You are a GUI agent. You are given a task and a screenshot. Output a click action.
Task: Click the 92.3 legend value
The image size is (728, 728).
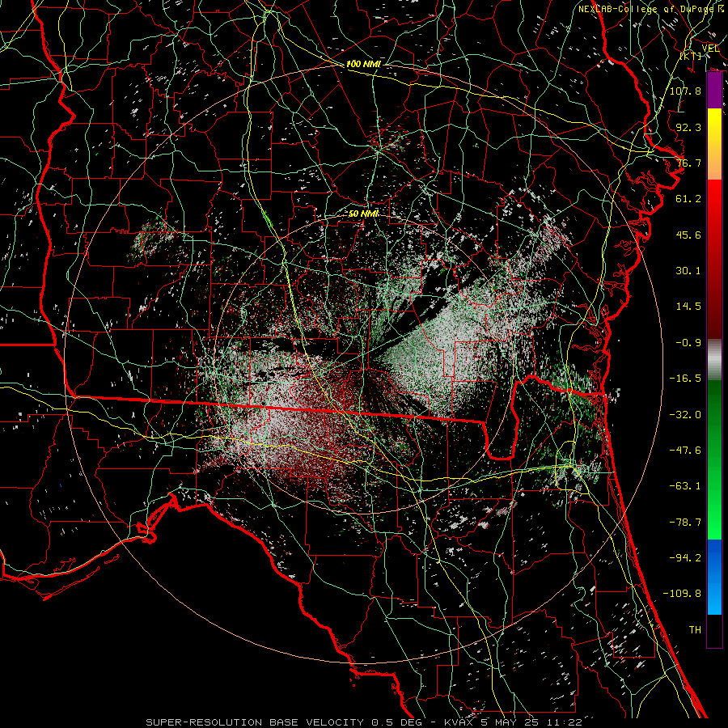point(688,127)
